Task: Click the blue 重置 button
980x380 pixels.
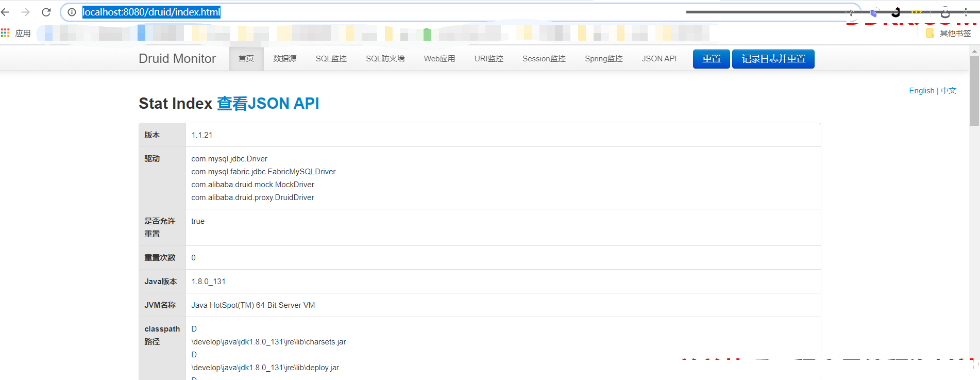Action: [x=712, y=59]
